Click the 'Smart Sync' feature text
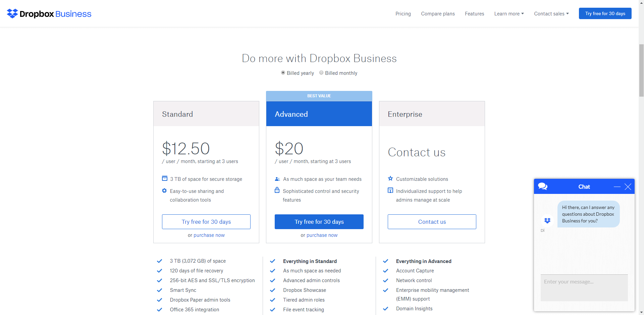Image resolution: width=644 pixels, height=315 pixels. tap(183, 290)
